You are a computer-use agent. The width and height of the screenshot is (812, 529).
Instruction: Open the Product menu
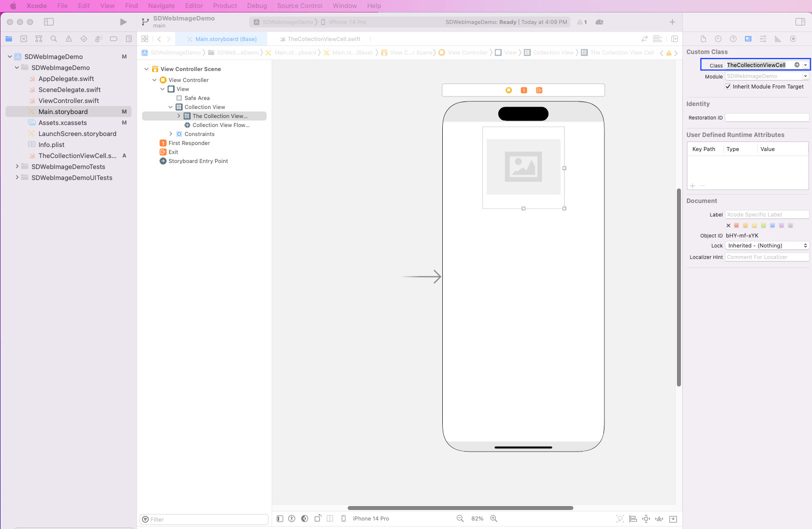coord(225,5)
